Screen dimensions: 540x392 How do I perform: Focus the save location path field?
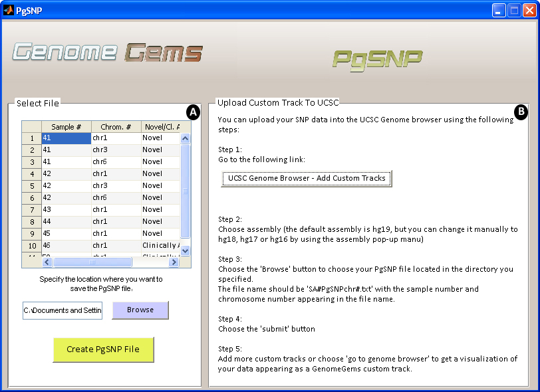pos(63,310)
